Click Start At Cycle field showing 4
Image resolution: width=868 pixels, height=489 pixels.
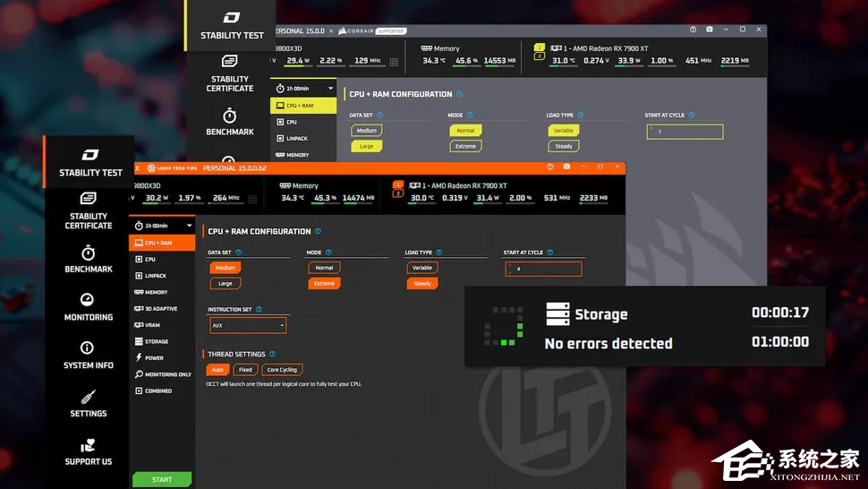click(543, 270)
